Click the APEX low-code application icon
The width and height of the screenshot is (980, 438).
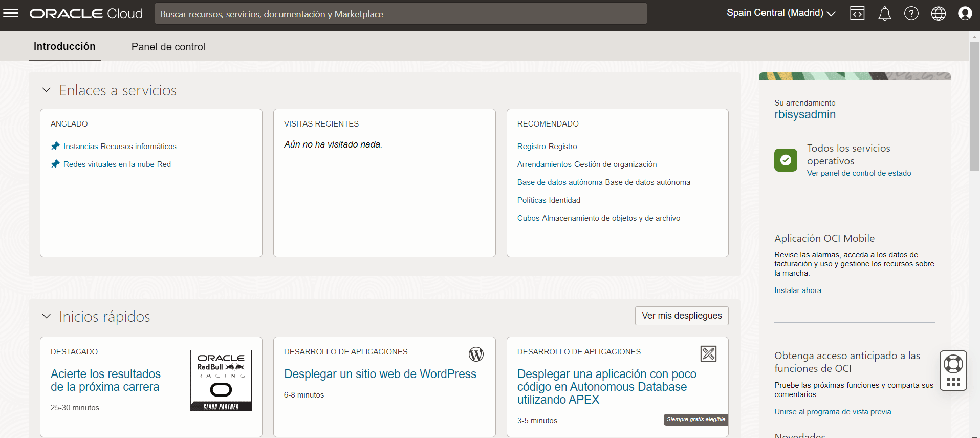pyautogui.click(x=708, y=353)
